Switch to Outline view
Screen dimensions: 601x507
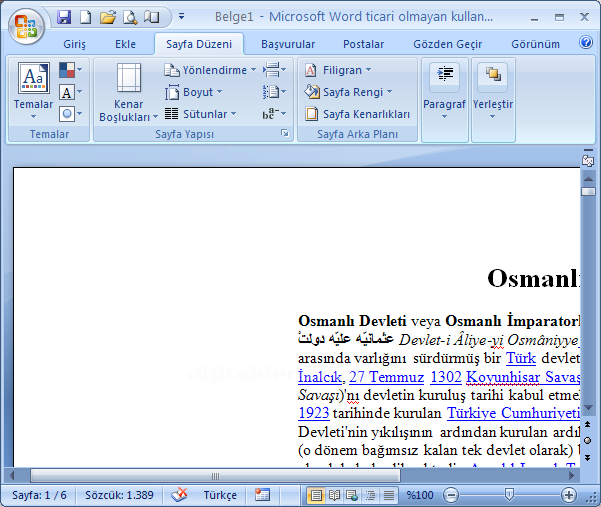pos(370,496)
